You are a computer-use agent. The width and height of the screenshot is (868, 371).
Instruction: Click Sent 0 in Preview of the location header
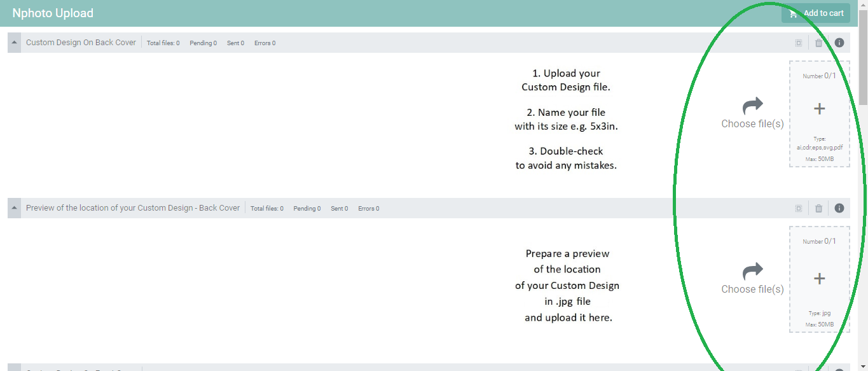point(339,209)
